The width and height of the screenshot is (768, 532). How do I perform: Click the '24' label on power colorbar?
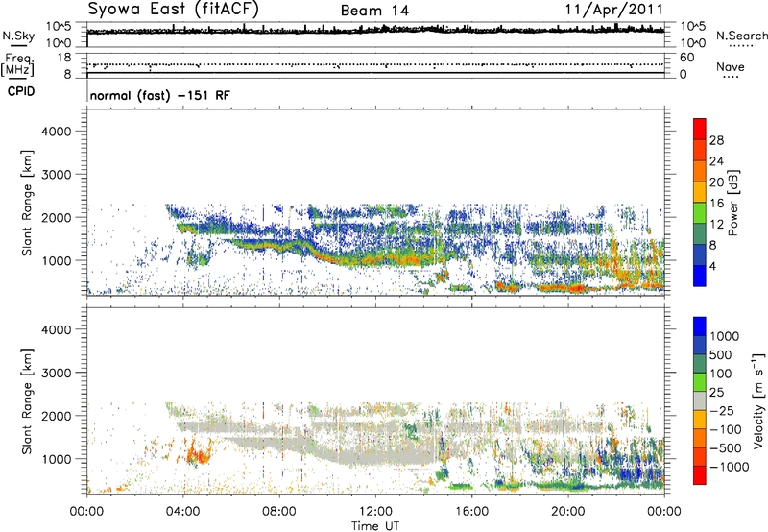point(716,161)
